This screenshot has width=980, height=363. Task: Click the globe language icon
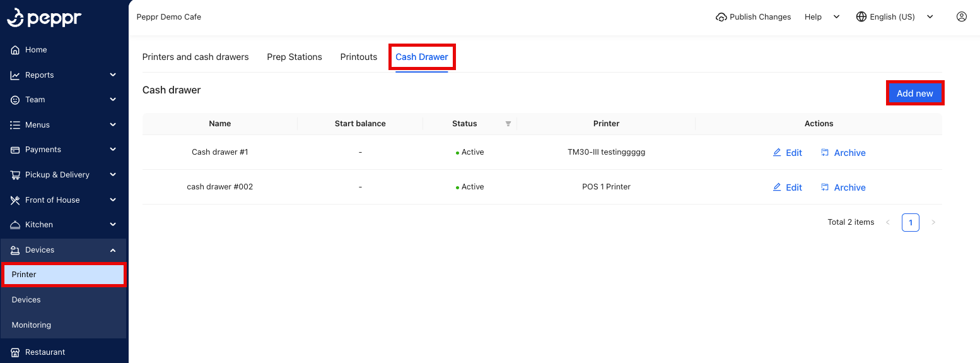pos(861,17)
